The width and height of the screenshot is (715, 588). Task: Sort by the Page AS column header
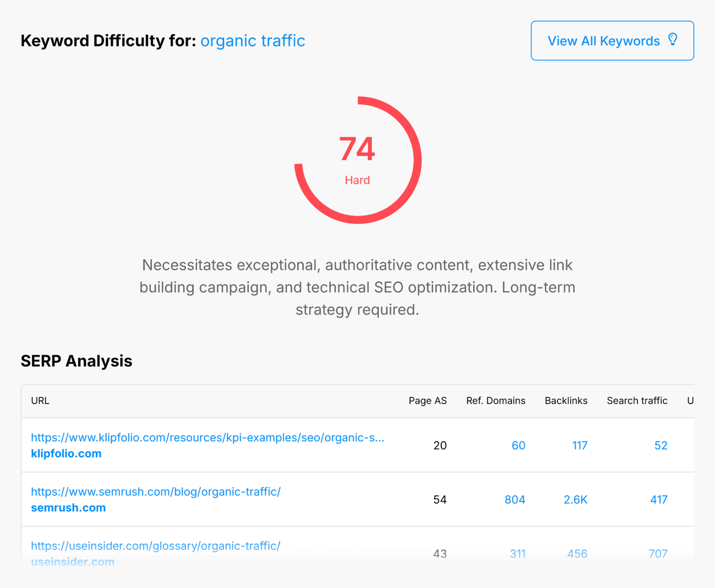(427, 401)
